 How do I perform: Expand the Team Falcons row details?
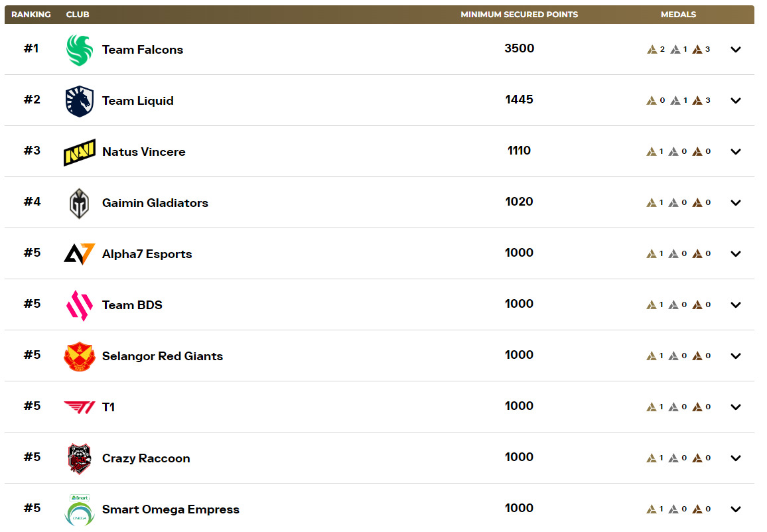tap(735, 50)
